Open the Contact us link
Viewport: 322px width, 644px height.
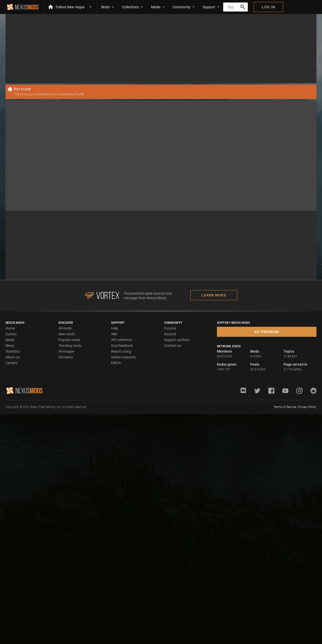point(173,346)
